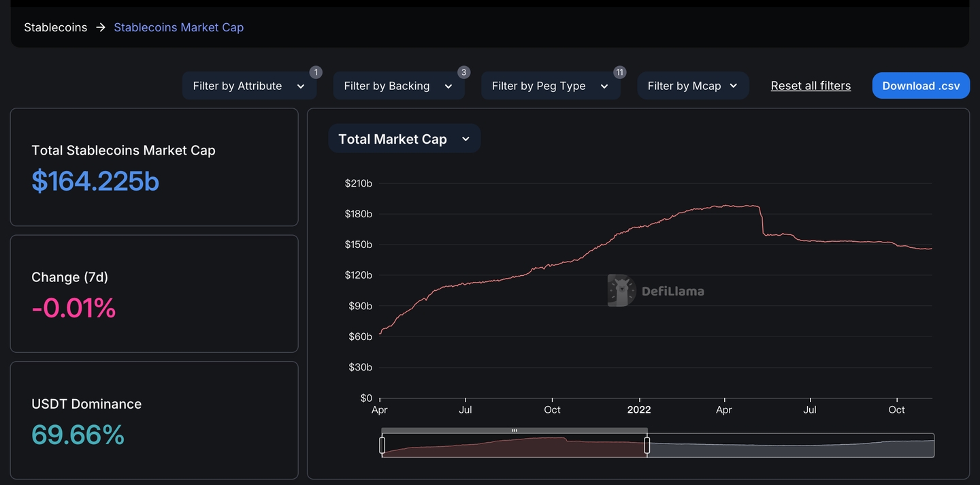
Task: Click the 69.66% USDT Dominance value
Action: (x=78, y=435)
